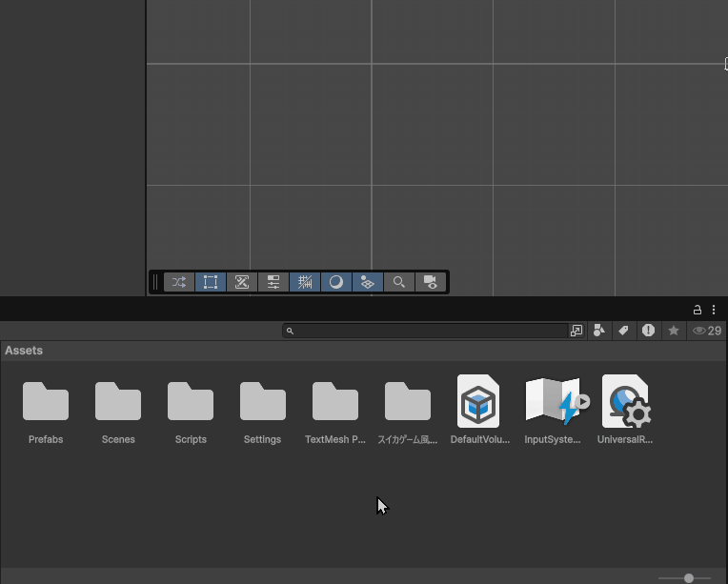728x584 pixels.
Task: Click play arrow on InputSyste... asset
Action: click(x=582, y=401)
